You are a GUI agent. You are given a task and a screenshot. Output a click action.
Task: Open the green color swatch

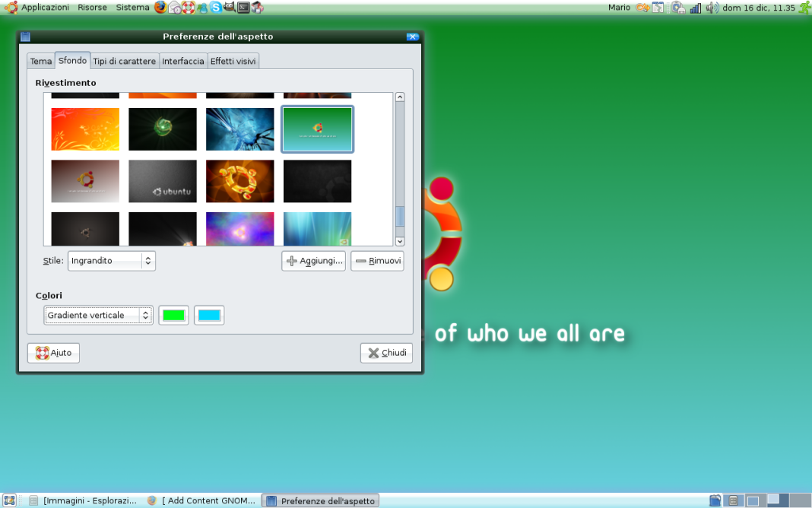tap(173, 315)
